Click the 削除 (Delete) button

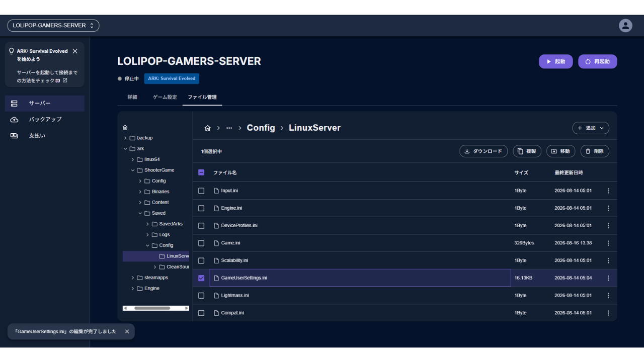click(x=595, y=151)
